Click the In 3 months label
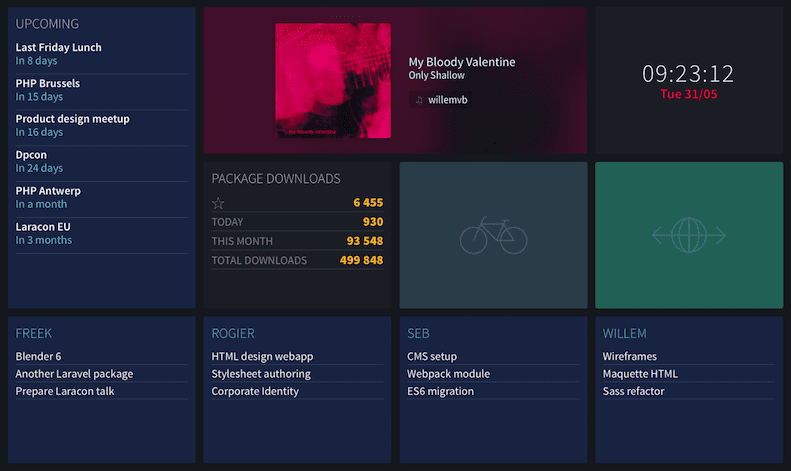 pyautogui.click(x=44, y=240)
